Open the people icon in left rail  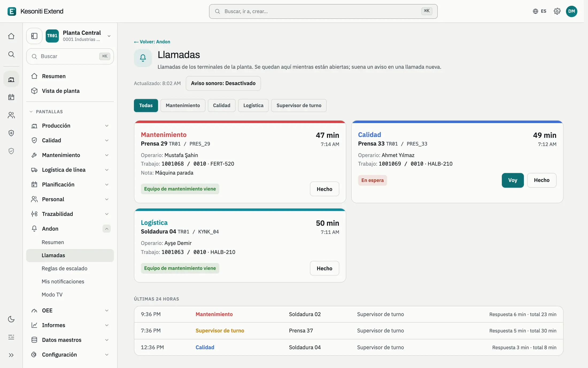pyautogui.click(x=11, y=115)
